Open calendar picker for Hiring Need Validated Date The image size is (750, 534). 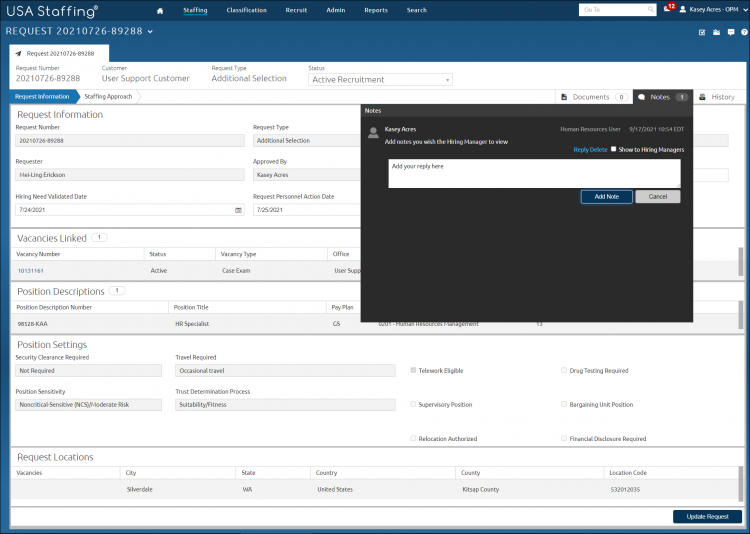pos(238,210)
